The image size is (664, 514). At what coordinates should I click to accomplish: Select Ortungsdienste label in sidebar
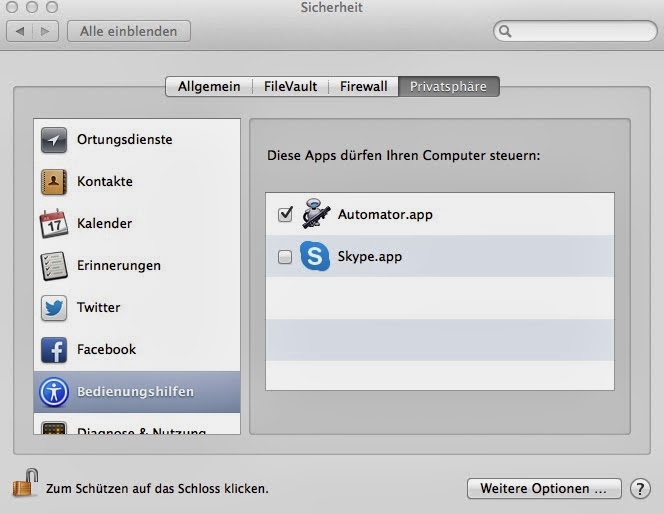click(x=124, y=140)
